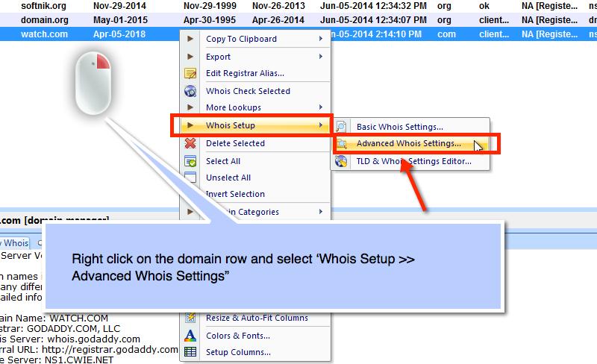Click the Select All checkmark icon
597x364 pixels.
click(x=190, y=161)
